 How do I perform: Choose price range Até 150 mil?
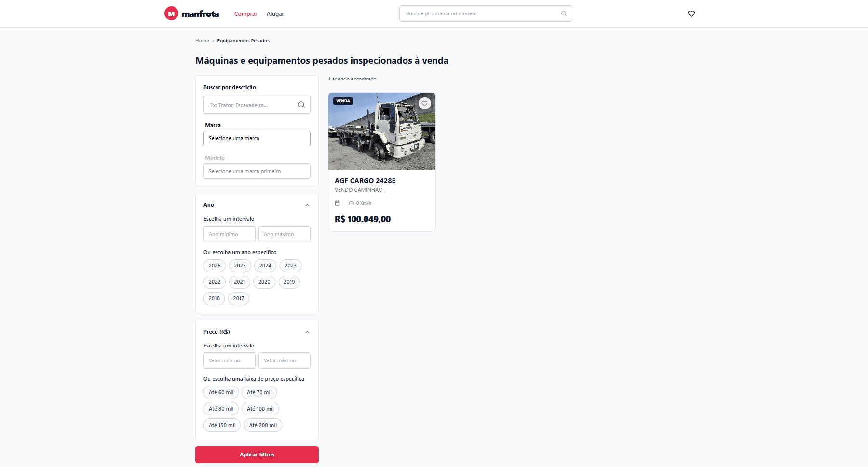point(222,425)
